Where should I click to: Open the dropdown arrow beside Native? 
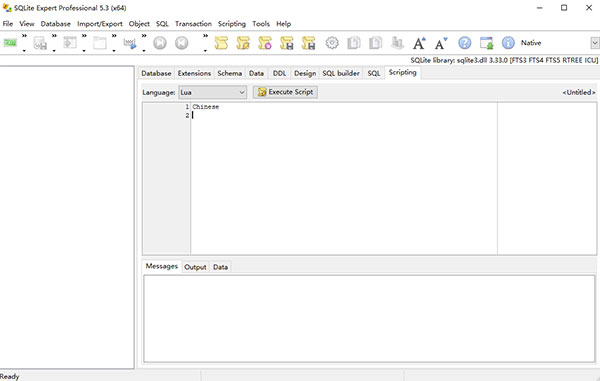coord(595,43)
